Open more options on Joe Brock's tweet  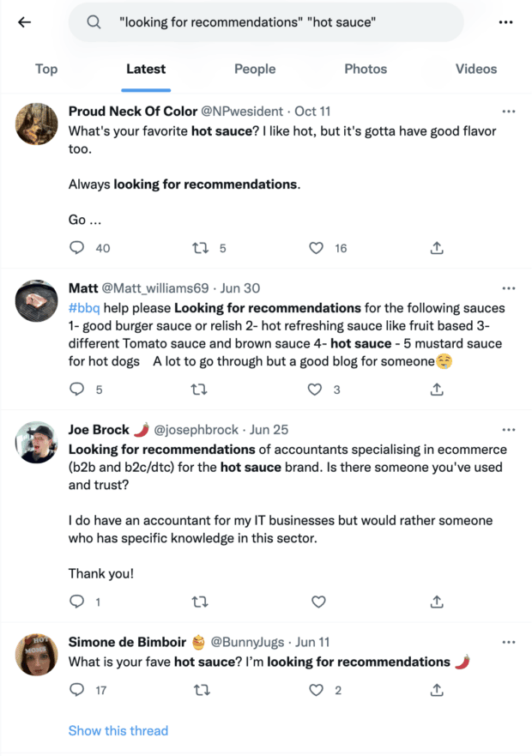[509, 429]
